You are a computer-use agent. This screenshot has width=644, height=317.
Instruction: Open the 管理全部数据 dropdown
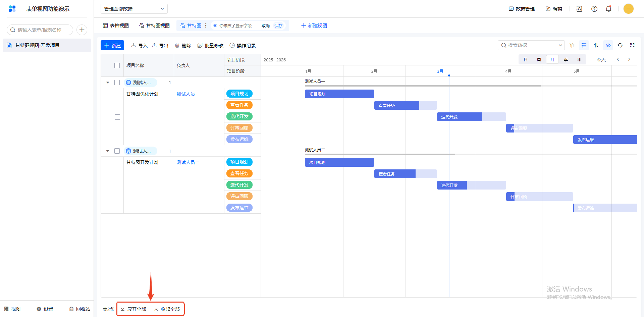pyautogui.click(x=134, y=9)
